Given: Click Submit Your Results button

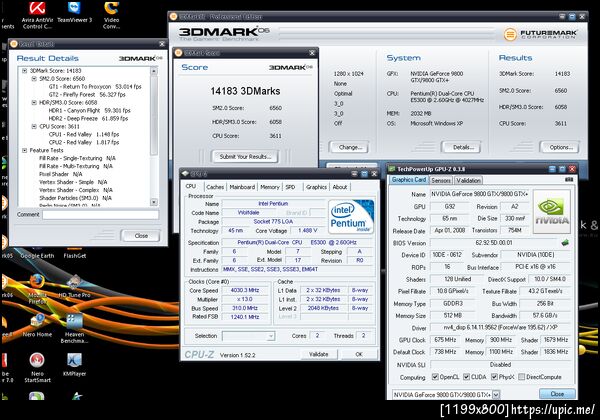Looking at the screenshot, I should pyautogui.click(x=245, y=156).
